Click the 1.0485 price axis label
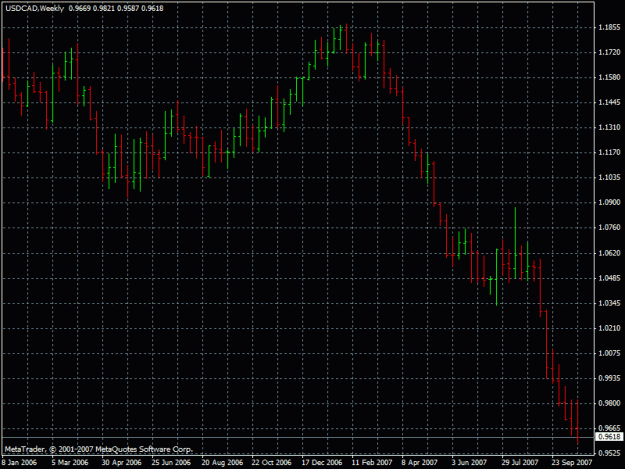Viewport: 625px width, 469px height. click(x=609, y=278)
